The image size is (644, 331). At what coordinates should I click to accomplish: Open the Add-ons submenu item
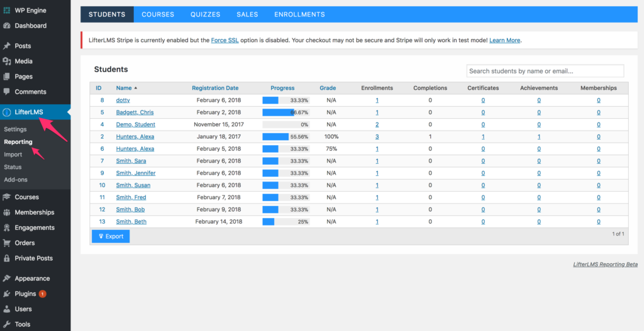[16, 180]
